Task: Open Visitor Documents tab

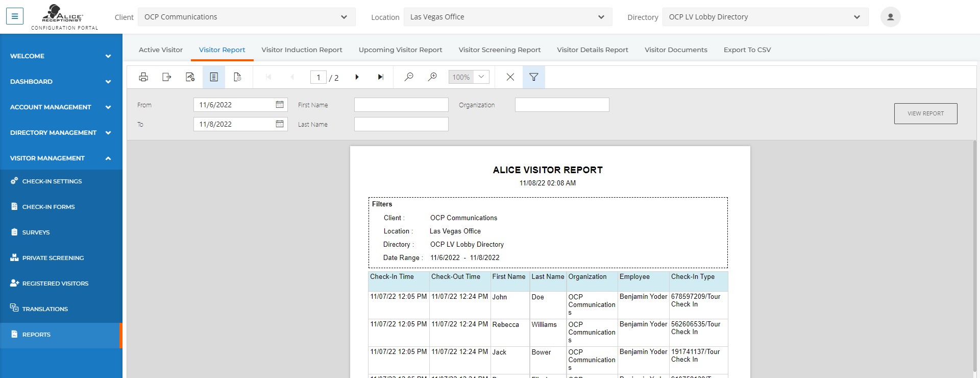Action: (x=676, y=50)
